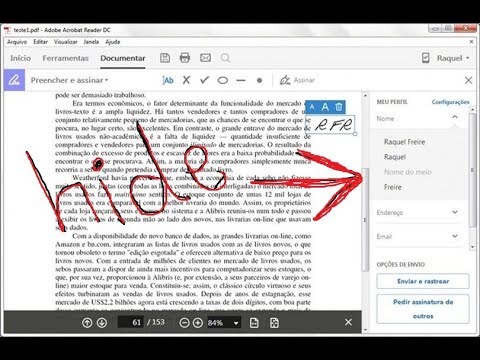This screenshot has height=360, width=480.
Task: Click the Configurações link
Action: click(x=450, y=102)
